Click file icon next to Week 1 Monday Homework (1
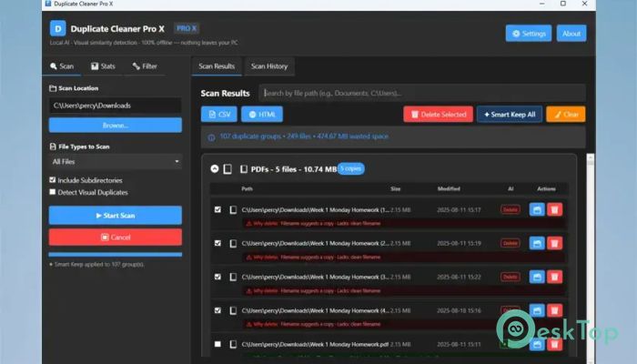The width and height of the screenshot is (637, 364). [x=233, y=209]
